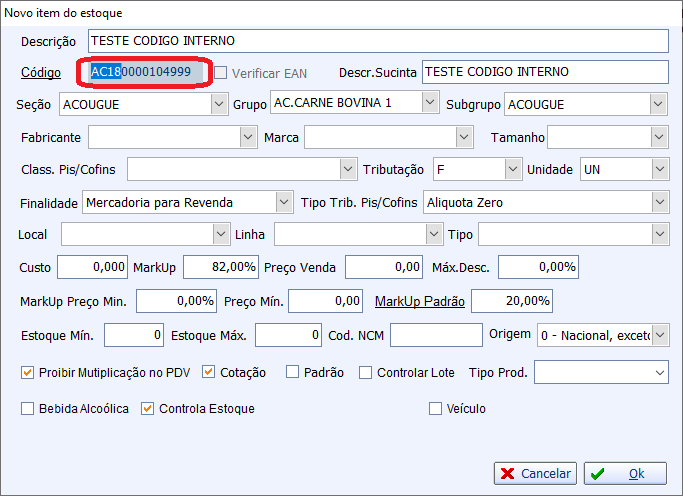Expand the Finalidade dropdown
Screen dimensions: 683x496
pos(284,203)
